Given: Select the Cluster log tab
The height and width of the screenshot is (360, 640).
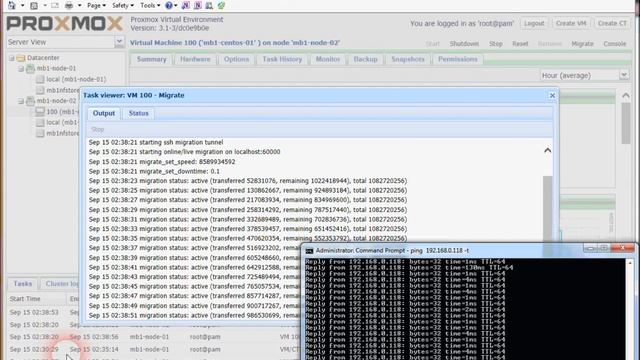Looking at the screenshot, I should (x=61, y=284).
